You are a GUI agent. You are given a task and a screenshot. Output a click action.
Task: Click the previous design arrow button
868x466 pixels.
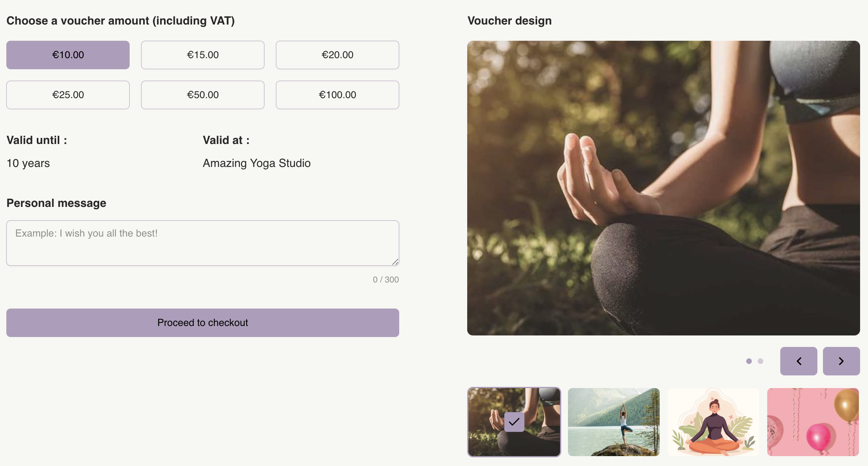[798, 361]
